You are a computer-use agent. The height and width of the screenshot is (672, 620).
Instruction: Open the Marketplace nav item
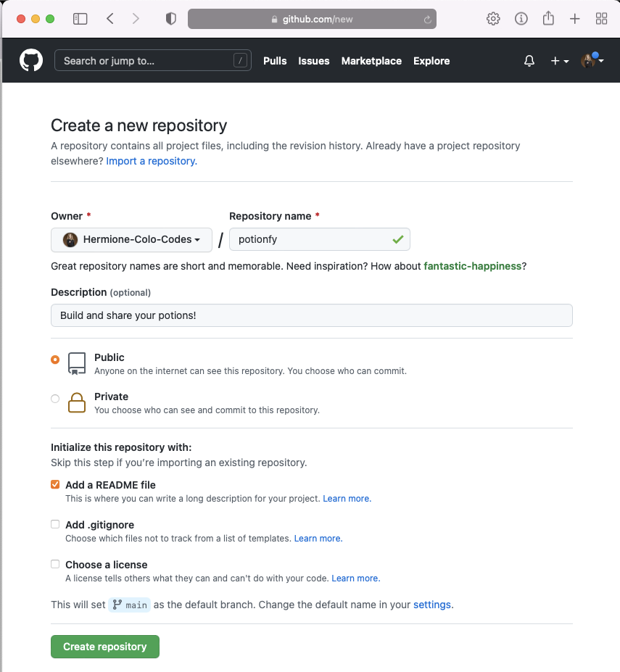coord(371,61)
